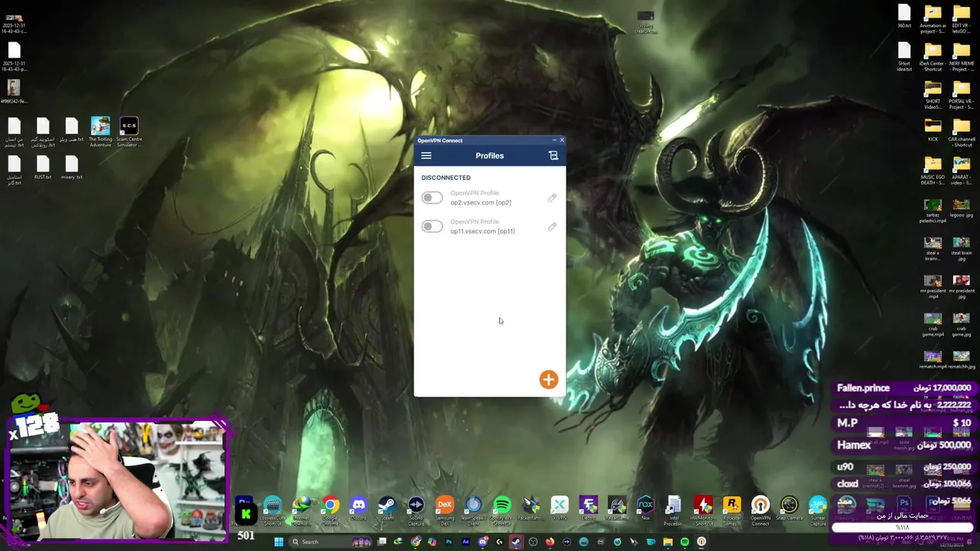Open File Explorer from the taskbar
980x551 pixels.
pyautogui.click(x=668, y=542)
